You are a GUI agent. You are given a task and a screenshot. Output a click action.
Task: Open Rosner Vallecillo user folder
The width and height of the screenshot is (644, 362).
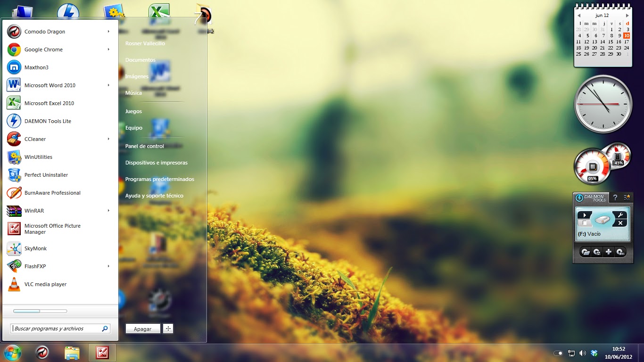click(x=145, y=43)
